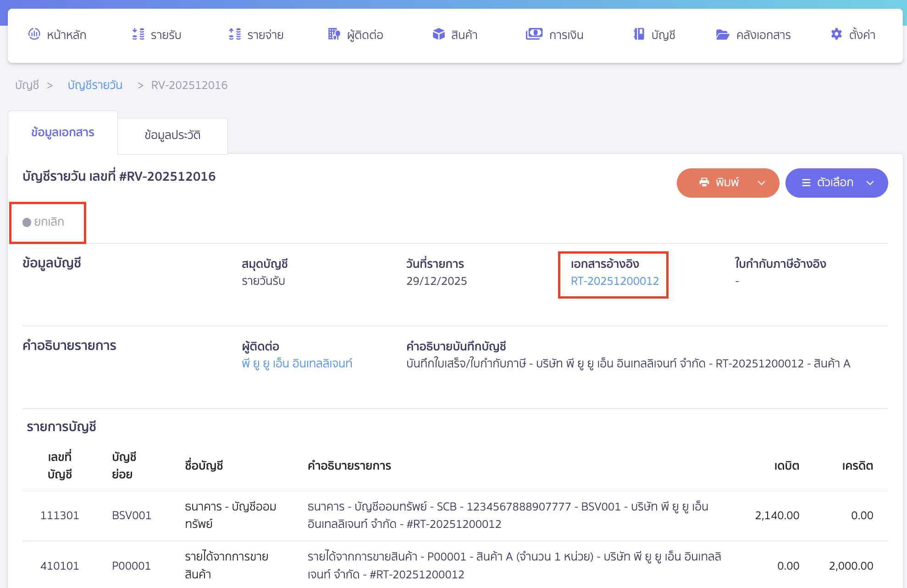The image size is (907, 588).
Task: Click the folder icon for คลังเอกสาร
Action: coord(723,35)
